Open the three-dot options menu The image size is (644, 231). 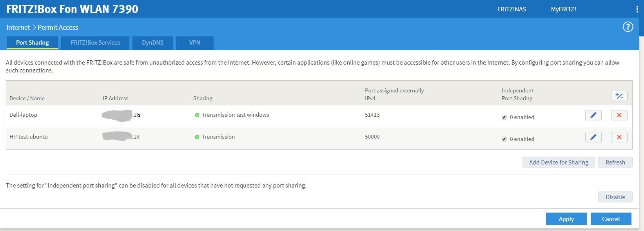tap(637, 9)
